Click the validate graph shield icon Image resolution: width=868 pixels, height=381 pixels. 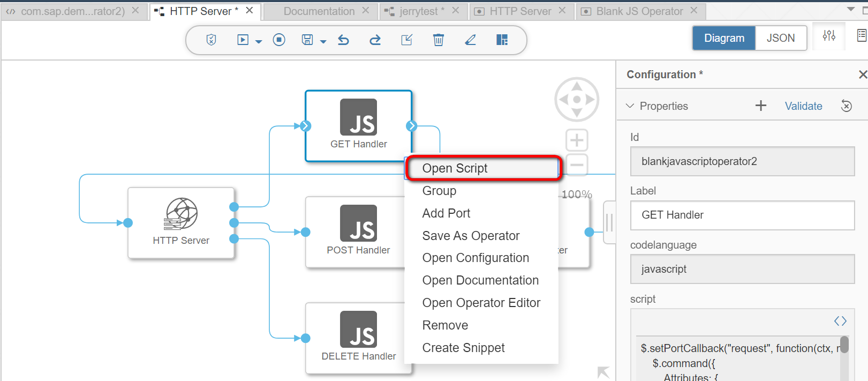211,40
